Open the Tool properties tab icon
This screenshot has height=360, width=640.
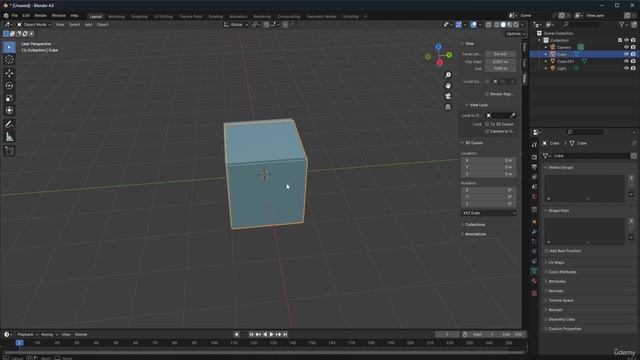pyautogui.click(x=534, y=145)
